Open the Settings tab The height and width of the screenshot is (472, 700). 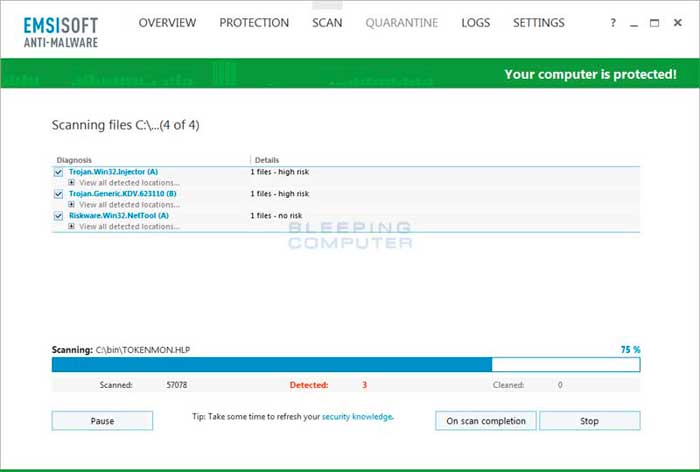pos(538,23)
